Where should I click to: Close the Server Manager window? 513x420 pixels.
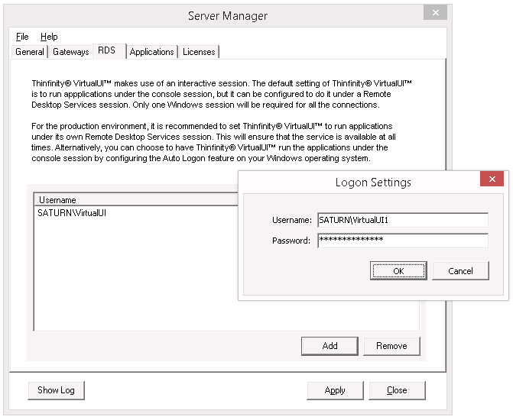click(435, 12)
